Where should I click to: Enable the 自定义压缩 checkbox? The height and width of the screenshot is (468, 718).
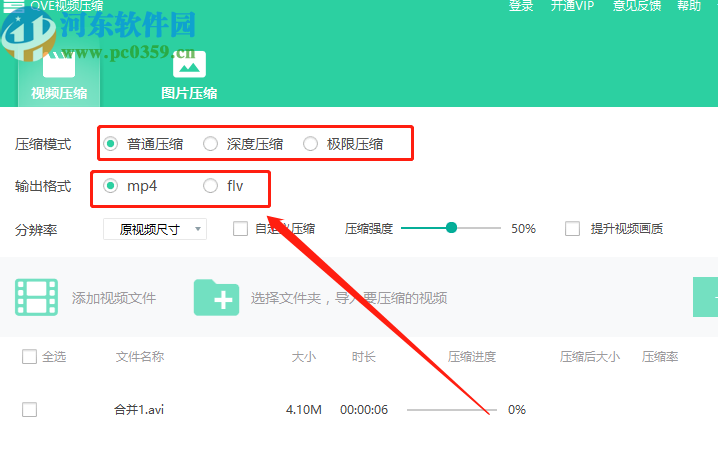coord(240,229)
